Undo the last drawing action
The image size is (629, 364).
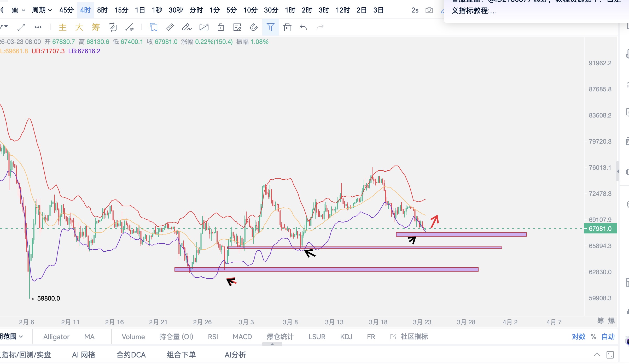click(x=303, y=27)
